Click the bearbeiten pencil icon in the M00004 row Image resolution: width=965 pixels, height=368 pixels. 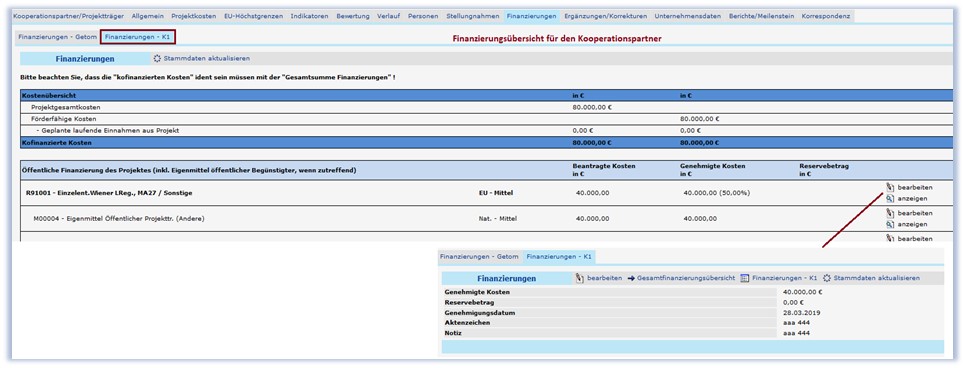pyautogui.click(x=890, y=213)
